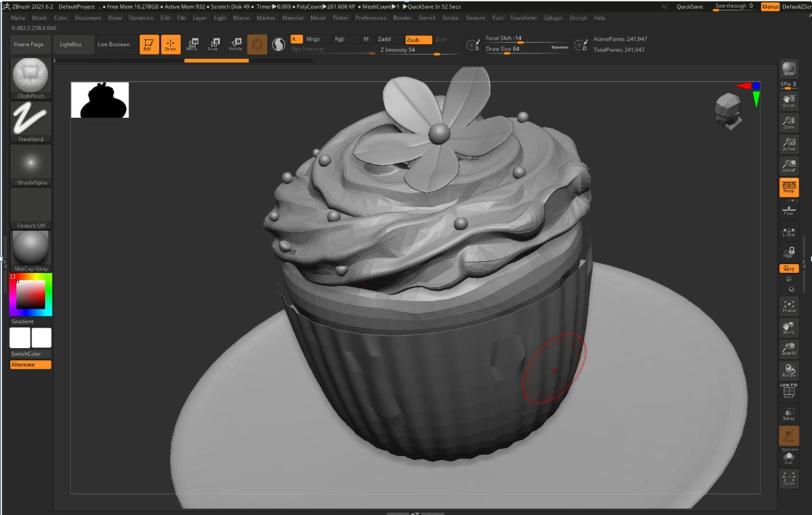Screen dimensions: 812x515
Task: Toggle Perspective (Persp) view mode
Action: click(x=789, y=187)
